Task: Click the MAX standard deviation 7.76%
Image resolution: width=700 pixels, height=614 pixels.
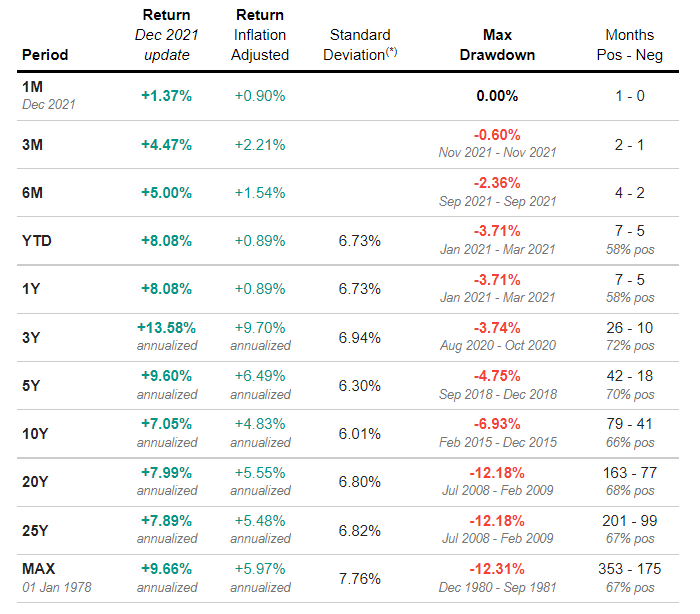Action: pyautogui.click(x=360, y=577)
